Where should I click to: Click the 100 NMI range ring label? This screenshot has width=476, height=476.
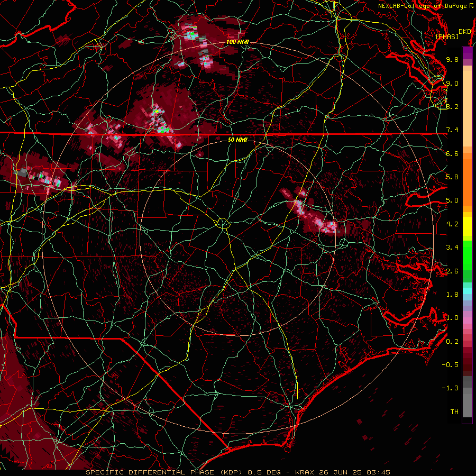[237, 42]
